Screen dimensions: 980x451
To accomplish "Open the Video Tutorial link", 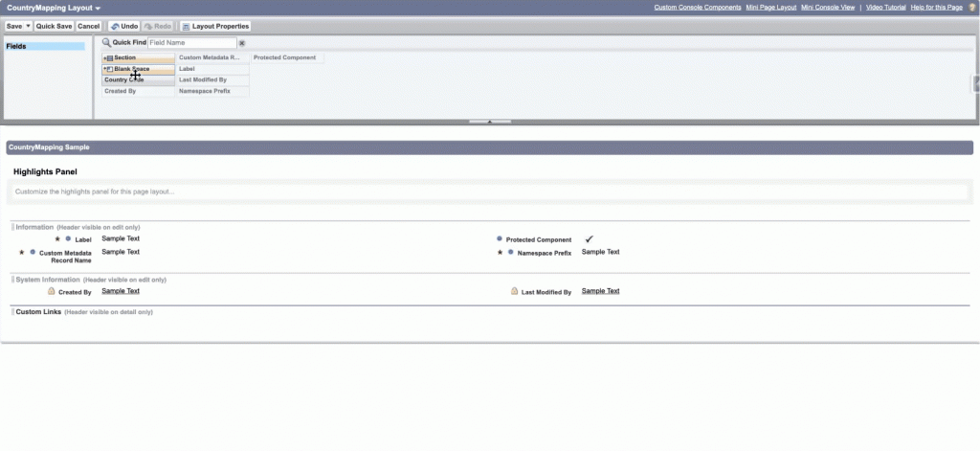I will pyautogui.click(x=885, y=8).
